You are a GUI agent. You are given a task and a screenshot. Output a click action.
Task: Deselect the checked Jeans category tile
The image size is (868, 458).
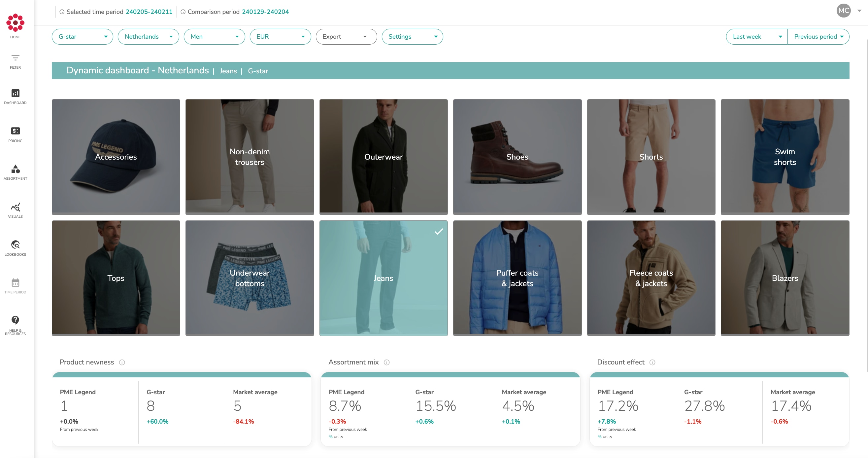(383, 278)
